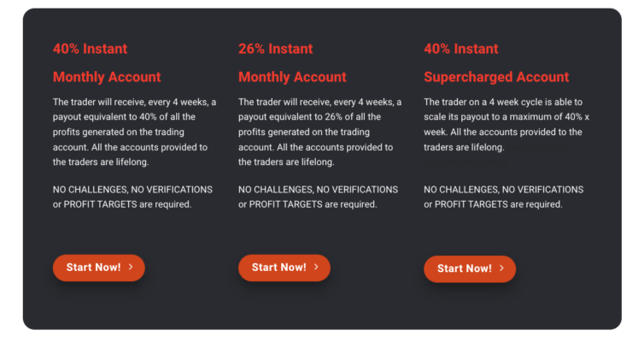This screenshot has width=644, height=342.
Task: Click the payout equivalent to 26% description paragraph
Action: 320,132
